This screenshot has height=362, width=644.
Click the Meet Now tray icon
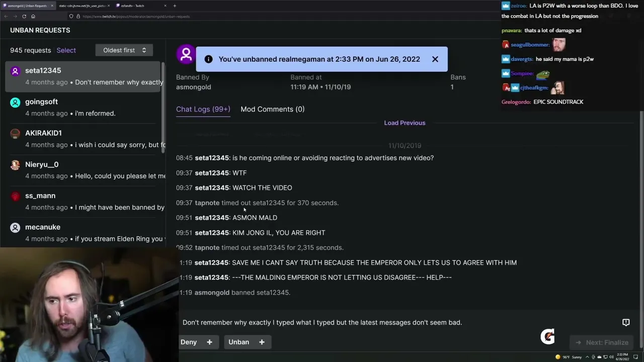(x=594, y=357)
